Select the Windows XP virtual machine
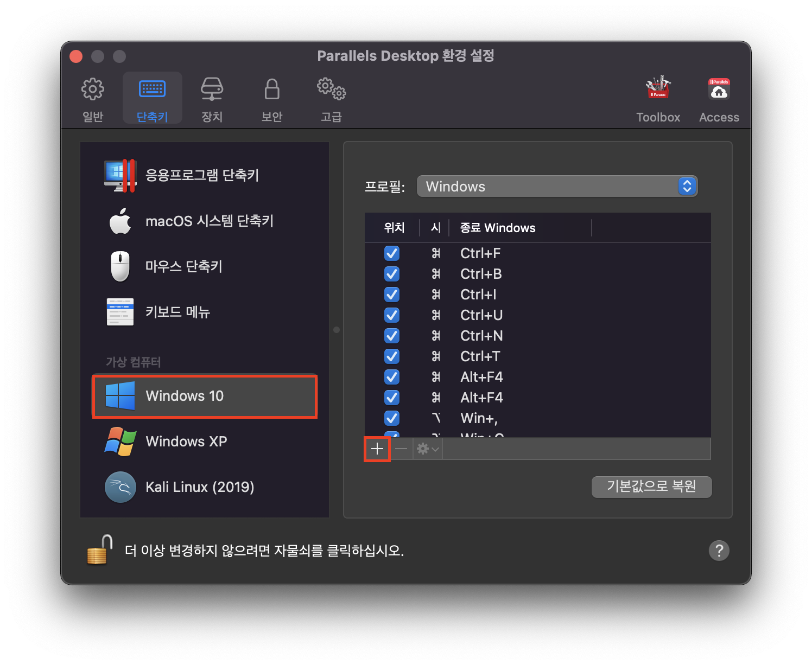The width and height of the screenshot is (812, 665). pos(205,442)
